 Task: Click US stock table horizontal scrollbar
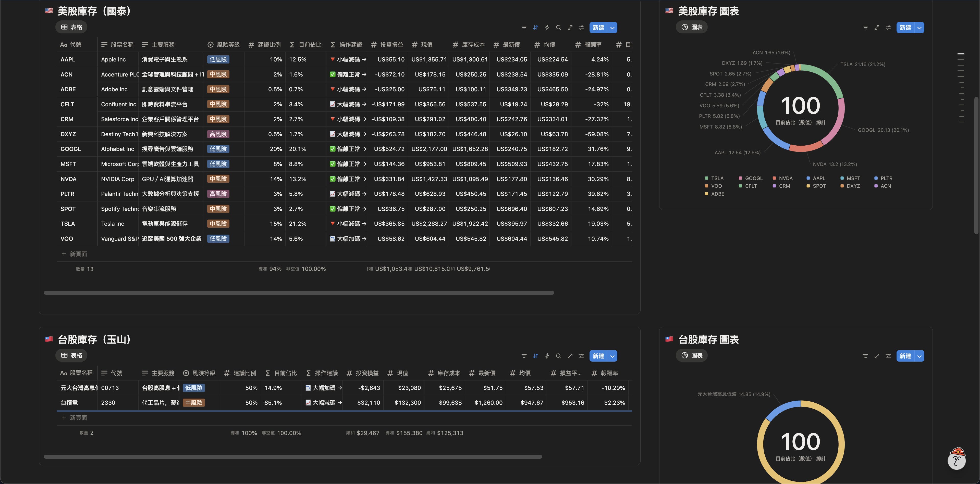point(299,293)
